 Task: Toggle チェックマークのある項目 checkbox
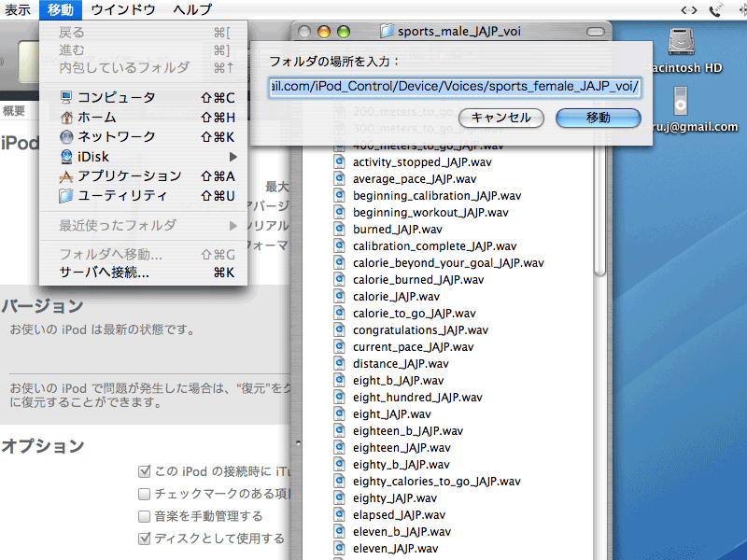(x=144, y=494)
